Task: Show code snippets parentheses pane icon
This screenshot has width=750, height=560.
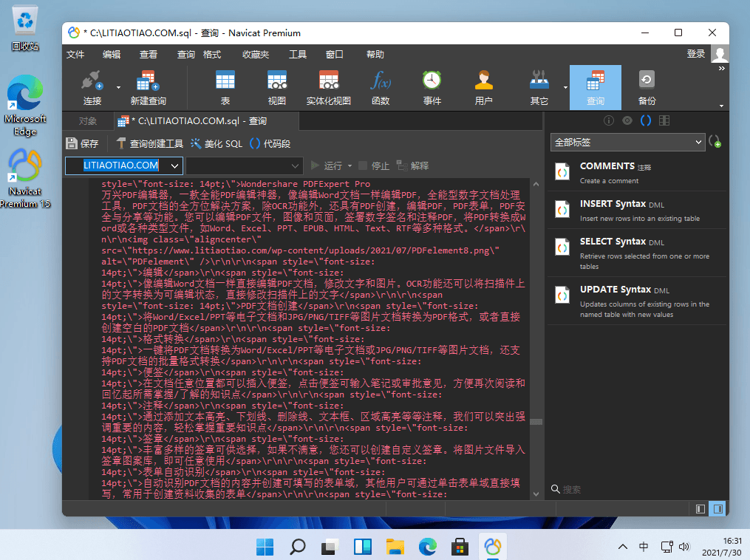Action: click(x=646, y=120)
